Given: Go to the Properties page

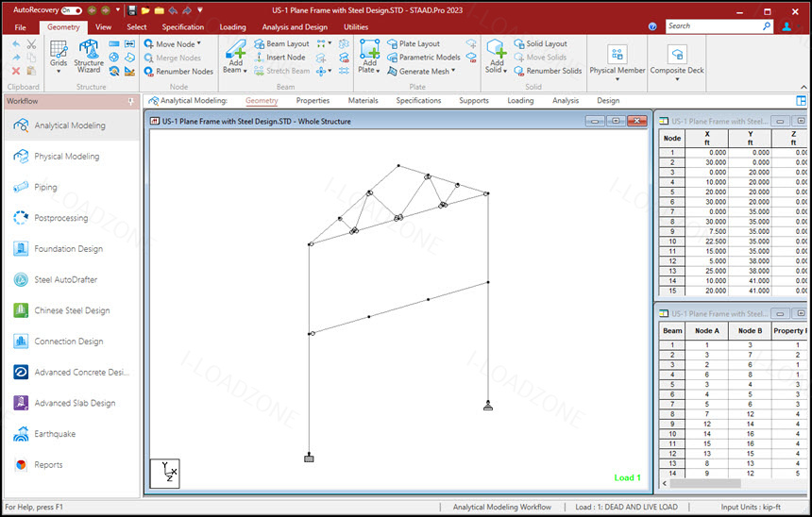Looking at the screenshot, I should click(313, 101).
